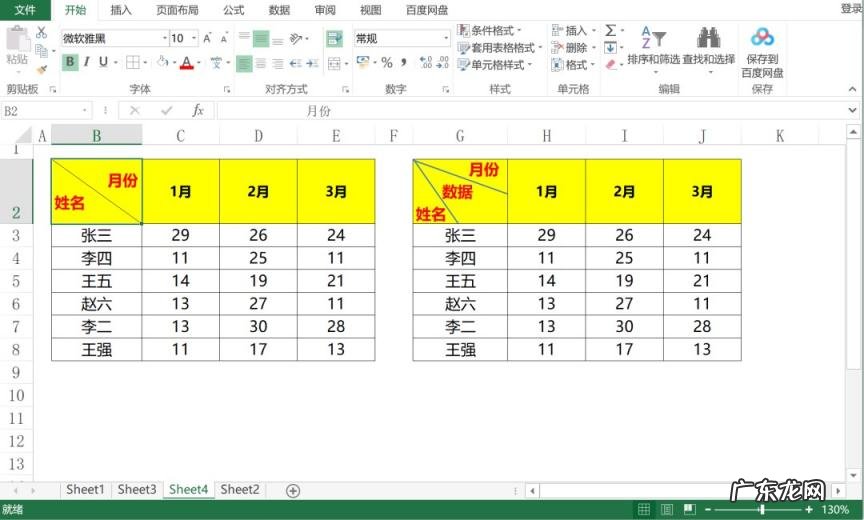Add a new sheet with plus icon
The image size is (864, 520).
pyautogui.click(x=293, y=490)
